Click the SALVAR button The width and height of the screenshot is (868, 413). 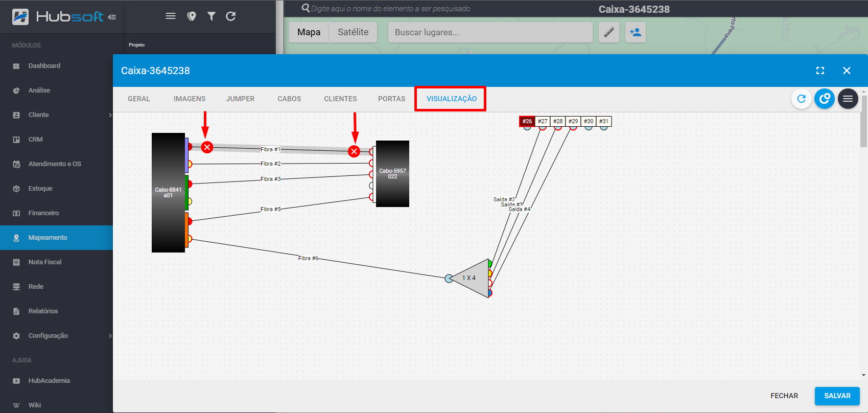click(837, 396)
